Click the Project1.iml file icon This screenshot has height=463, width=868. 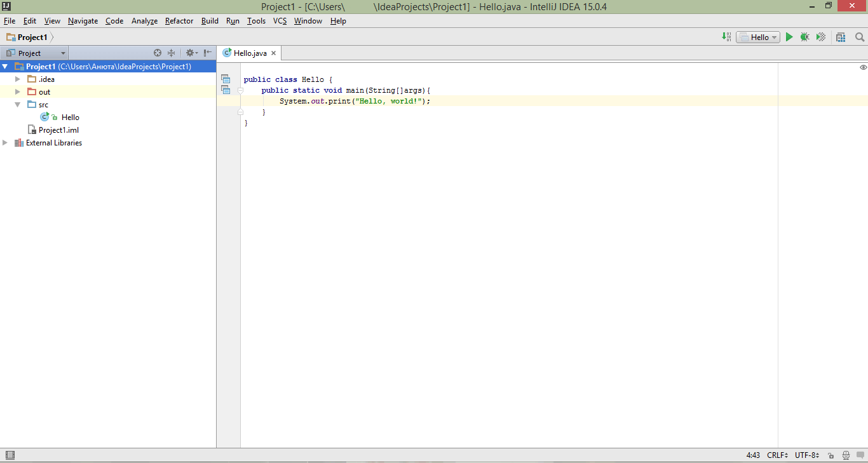tap(32, 130)
